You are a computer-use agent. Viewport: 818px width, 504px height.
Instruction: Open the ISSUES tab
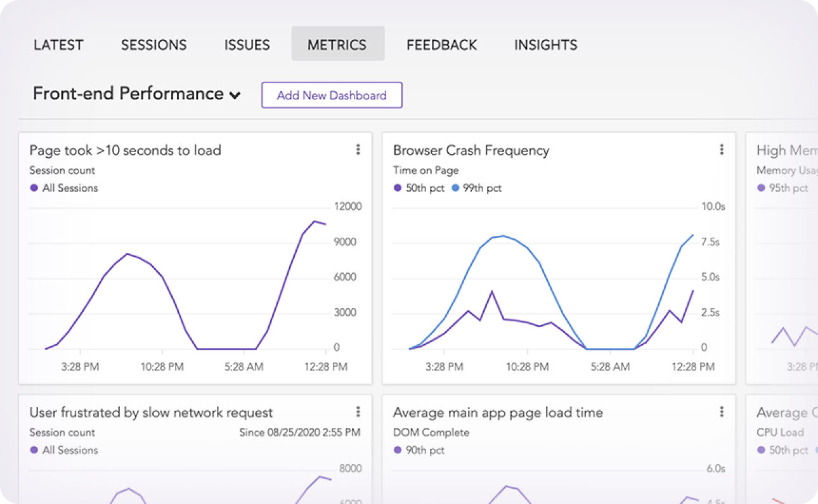(x=247, y=45)
